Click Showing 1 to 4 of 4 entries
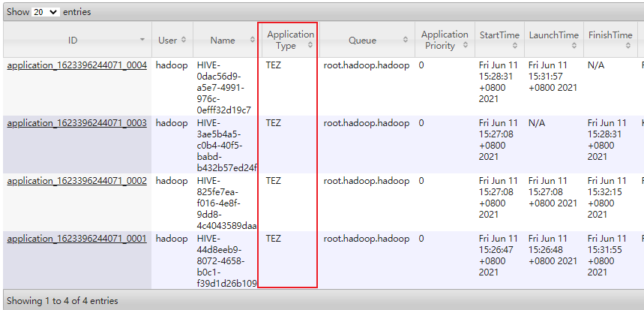This screenshot has height=310, width=644. click(x=62, y=301)
